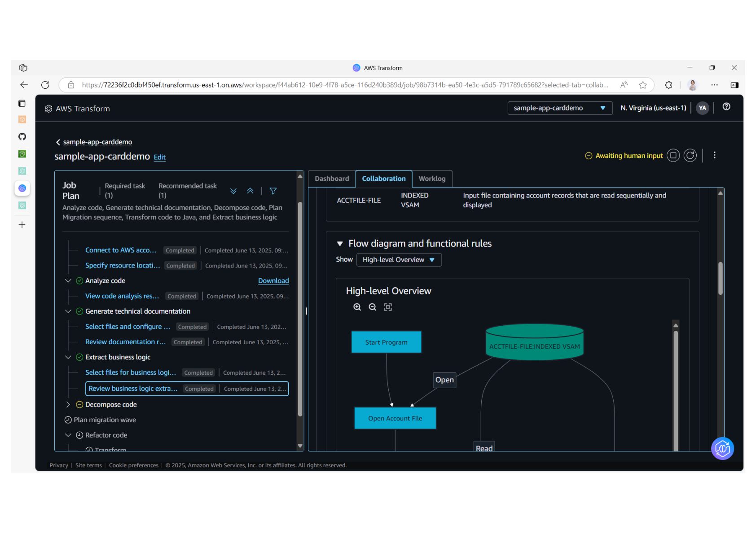756x534 pixels.
Task: Click the N. Virginia (us-east-1) region
Action: 653,108
